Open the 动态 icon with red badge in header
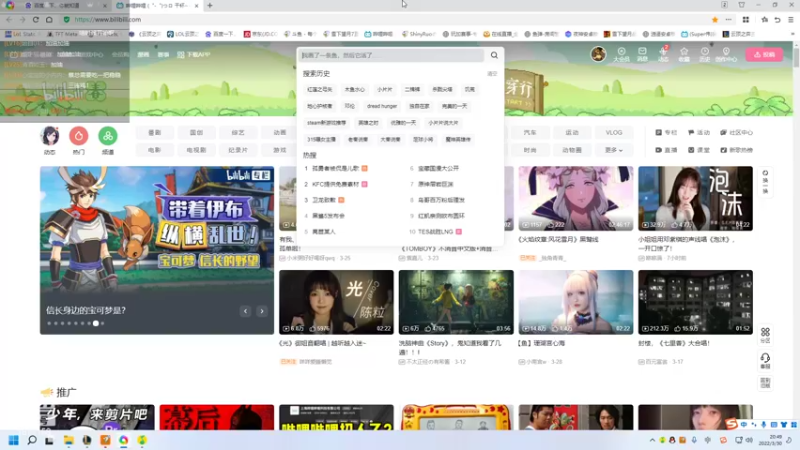The image size is (800, 450). point(663,54)
